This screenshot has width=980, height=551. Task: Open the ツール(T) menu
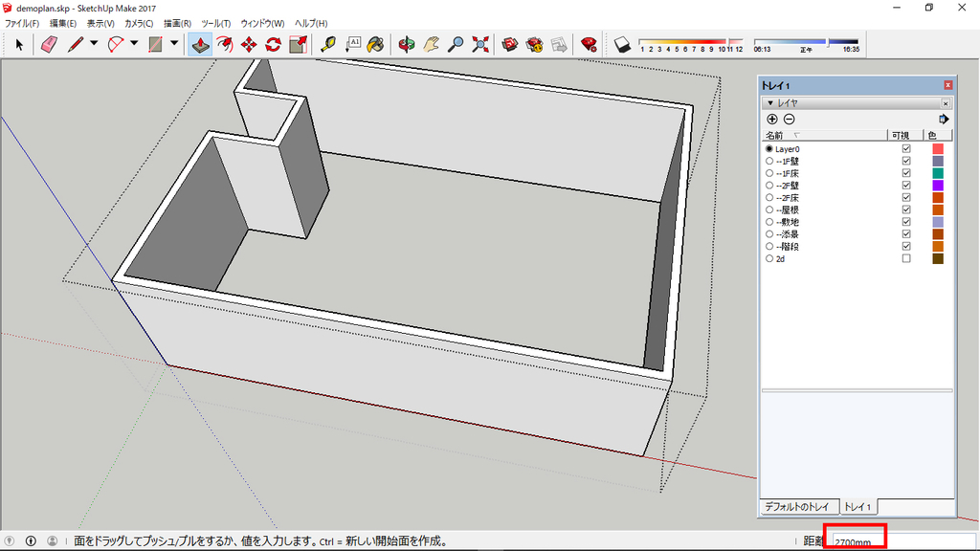coord(215,23)
